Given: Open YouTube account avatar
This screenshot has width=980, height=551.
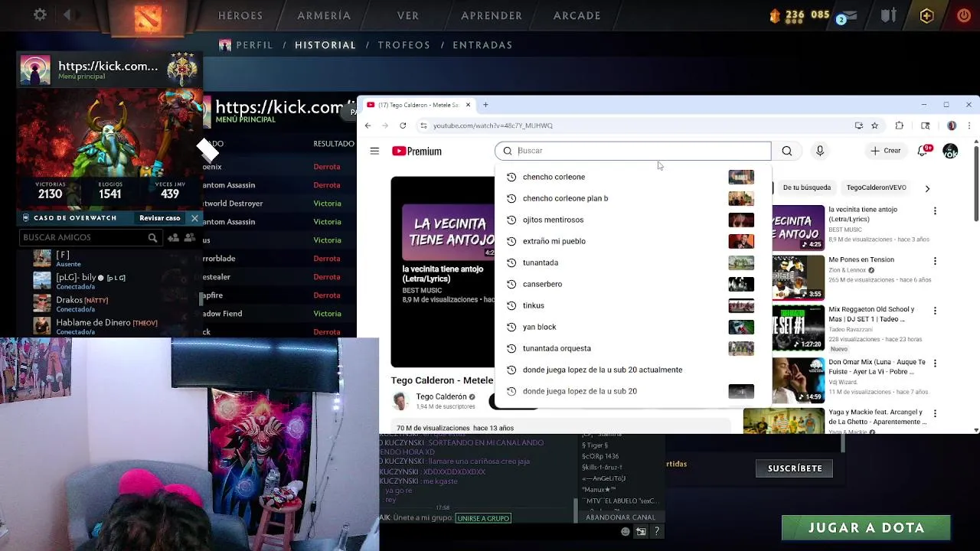Looking at the screenshot, I should tap(950, 151).
